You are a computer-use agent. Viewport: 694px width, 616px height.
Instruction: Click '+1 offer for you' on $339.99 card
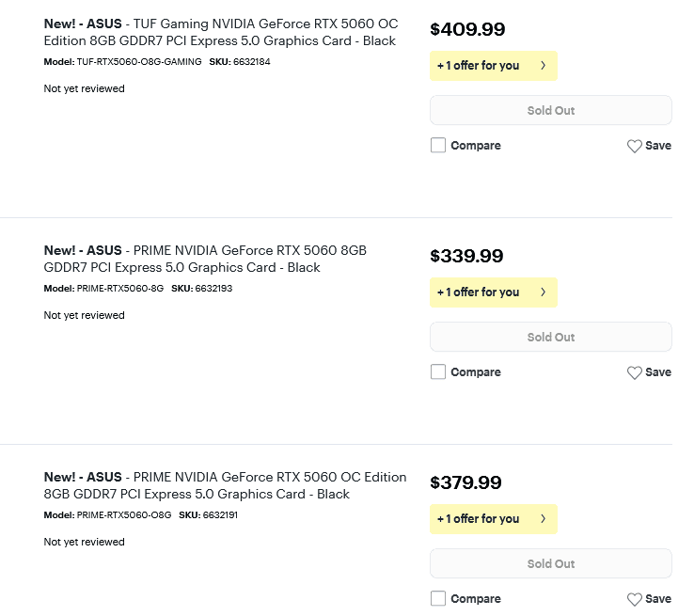[494, 292]
